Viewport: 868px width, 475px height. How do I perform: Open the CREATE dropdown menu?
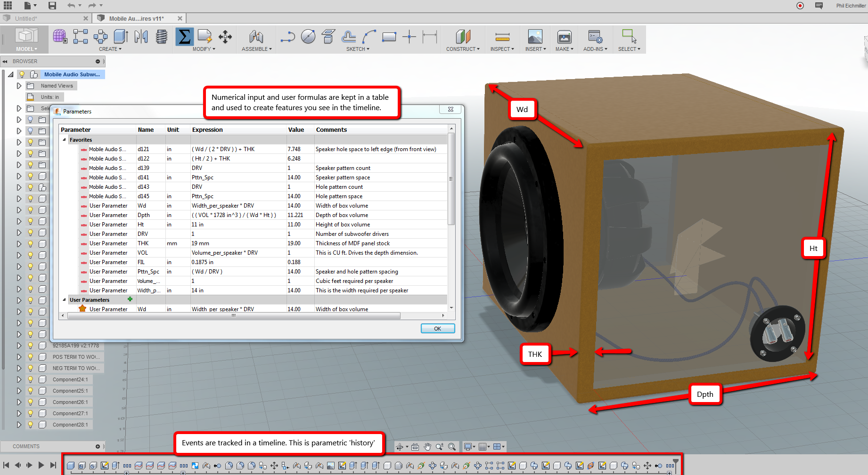[x=110, y=49]
